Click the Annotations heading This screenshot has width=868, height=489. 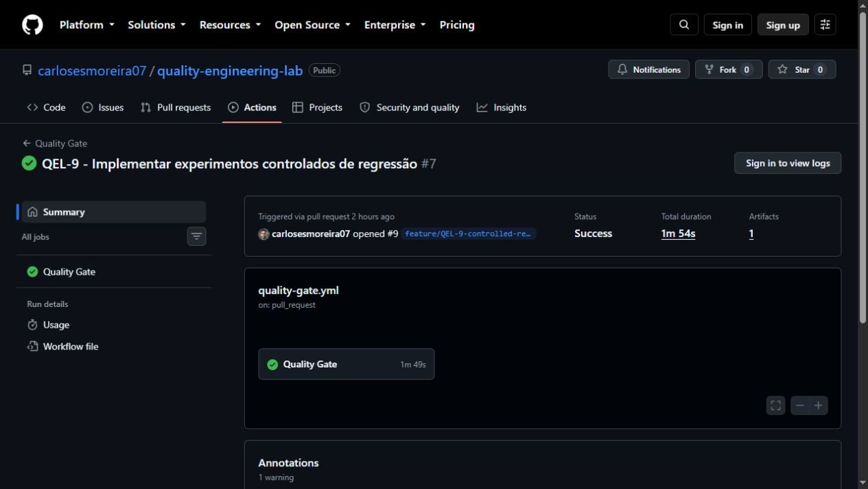pos(288,463)
